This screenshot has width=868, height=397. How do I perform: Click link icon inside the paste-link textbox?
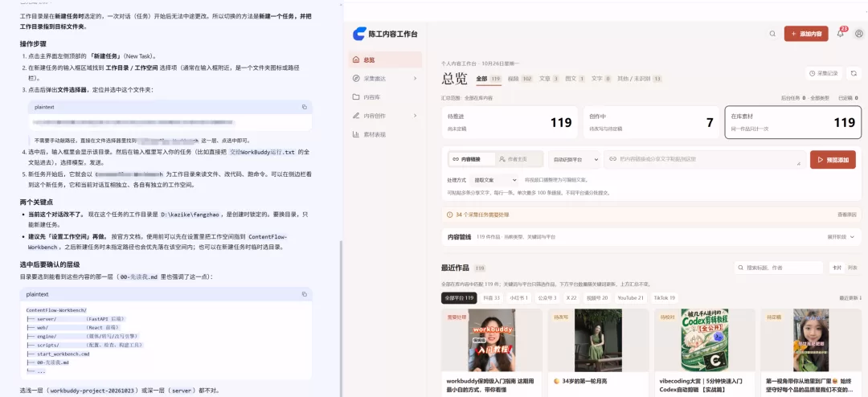[612, 159]
